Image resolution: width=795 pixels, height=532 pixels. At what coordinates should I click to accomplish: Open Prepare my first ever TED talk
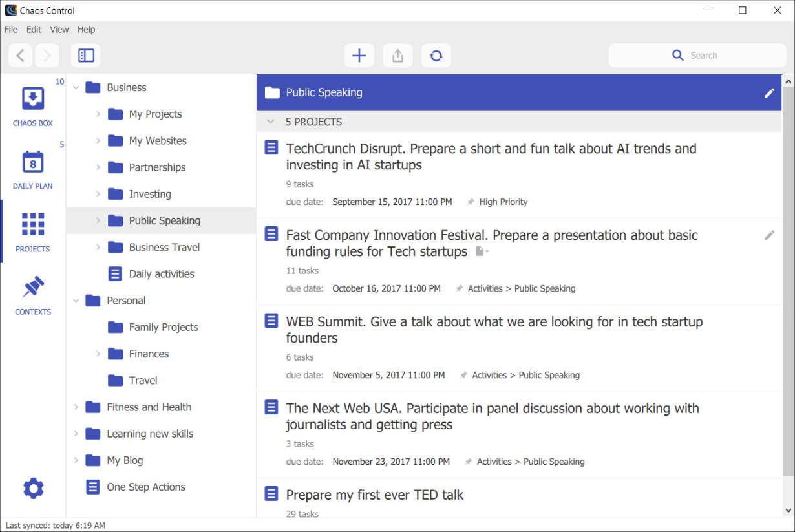coord(375,495)
